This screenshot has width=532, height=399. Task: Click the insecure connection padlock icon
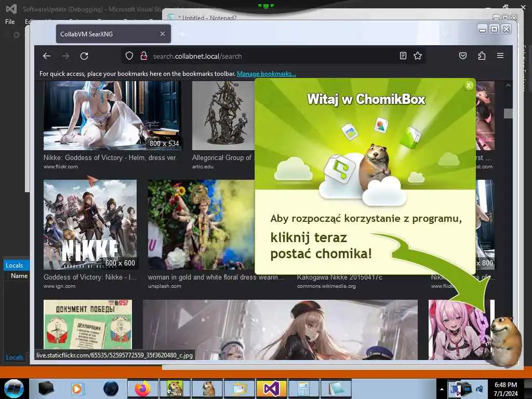point(144,56)
